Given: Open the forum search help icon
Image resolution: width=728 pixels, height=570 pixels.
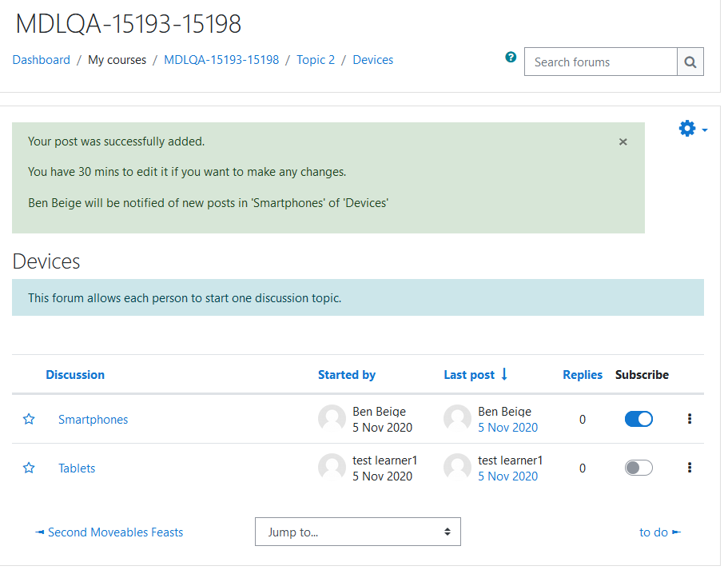Looking at the screenshot, I should pyautogui.click(x=511, y=57).
